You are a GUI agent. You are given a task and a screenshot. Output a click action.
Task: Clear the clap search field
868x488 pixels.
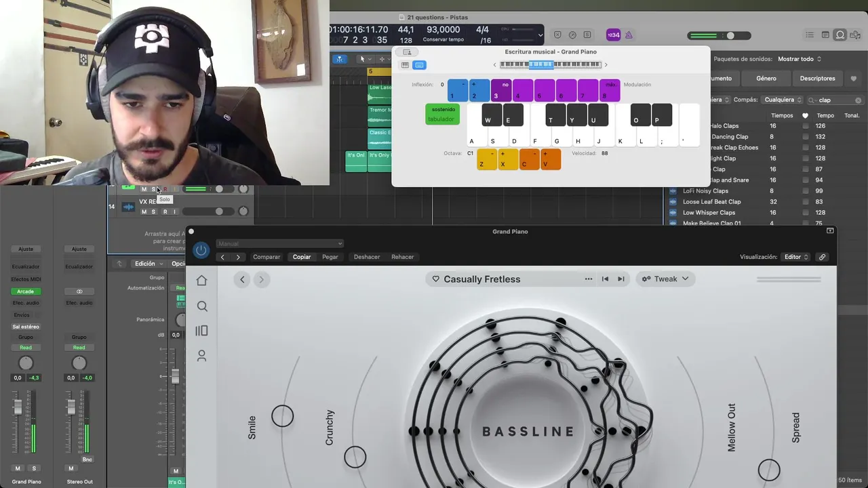coord(858,100)
